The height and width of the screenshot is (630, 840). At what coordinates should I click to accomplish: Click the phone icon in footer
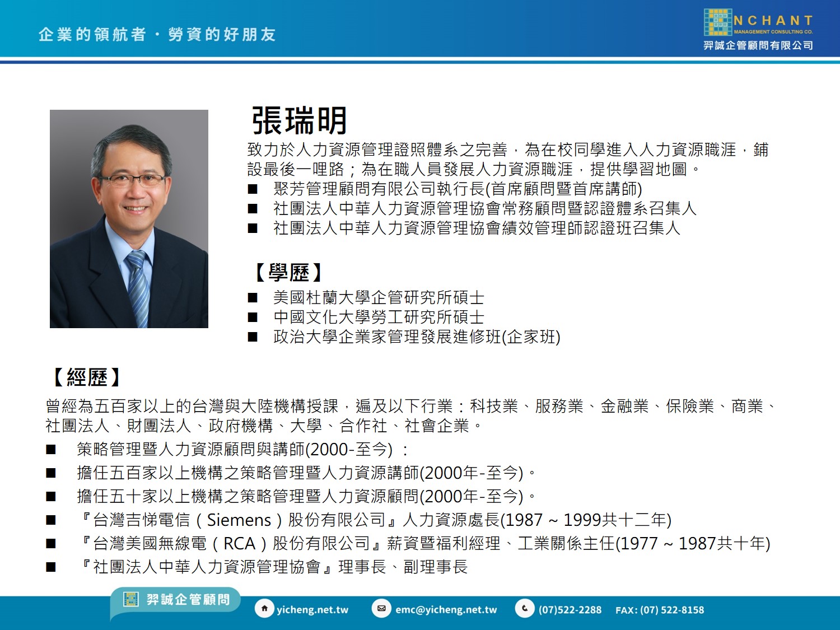[x=525, y=609]
